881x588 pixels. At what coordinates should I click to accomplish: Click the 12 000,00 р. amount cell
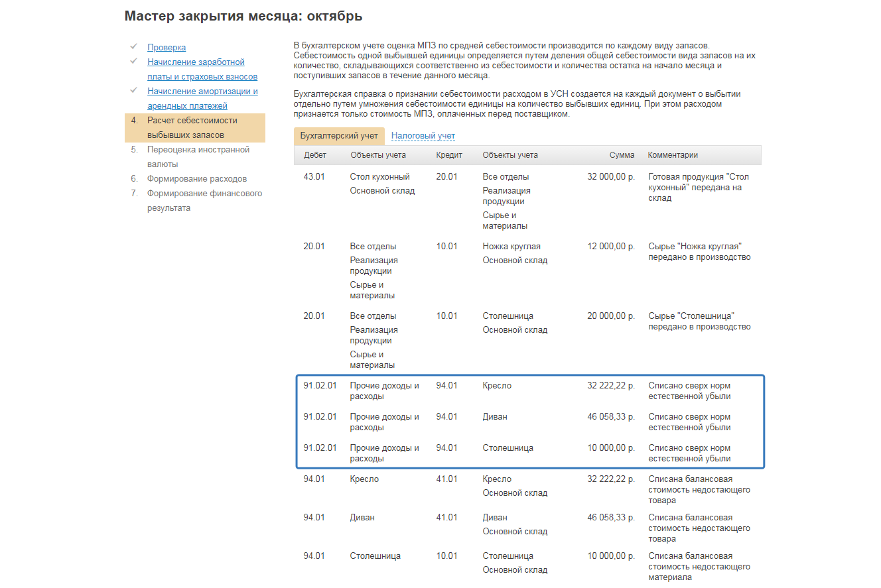[610, 247]
